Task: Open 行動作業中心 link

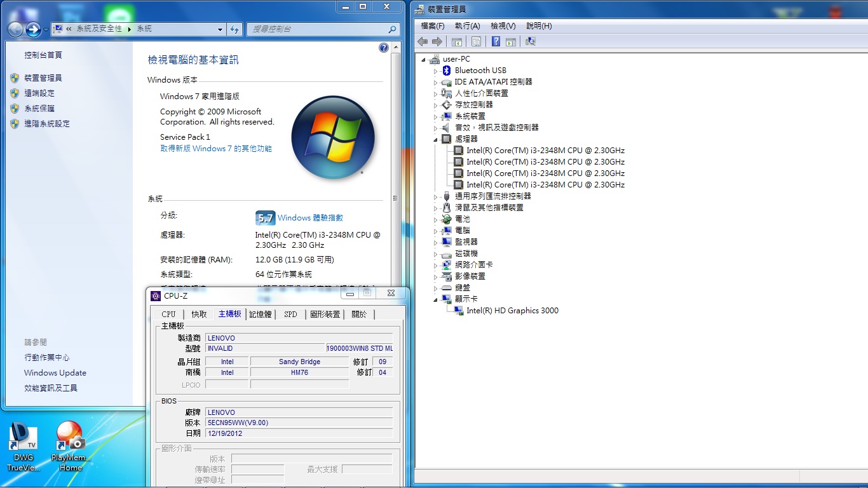Action: point(47,358)
